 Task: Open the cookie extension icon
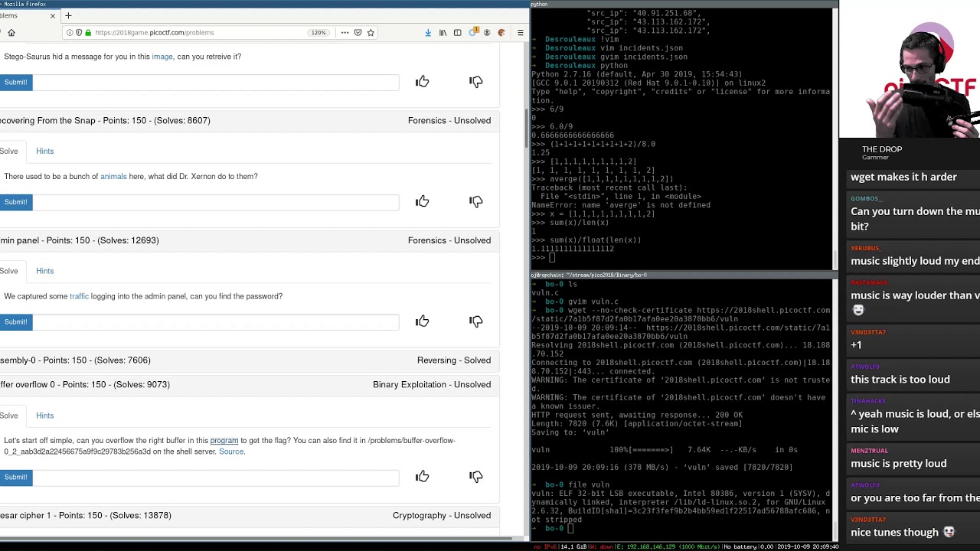[501, 33]
